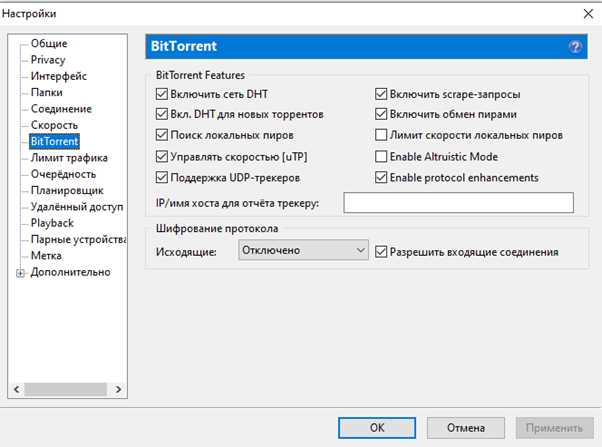Select Скорость in the tree
This screenshot has height=447, width=602.
point(54,125)
